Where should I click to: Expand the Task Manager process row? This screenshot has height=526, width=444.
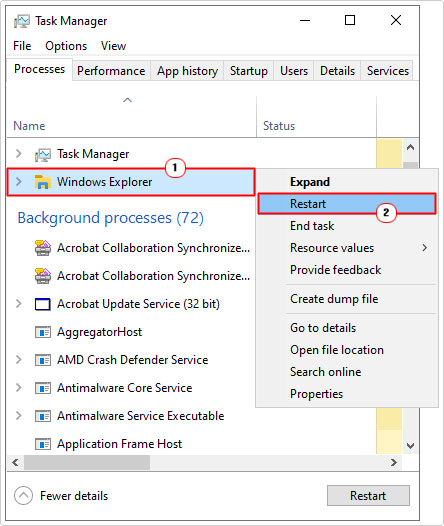pos(19,154)
